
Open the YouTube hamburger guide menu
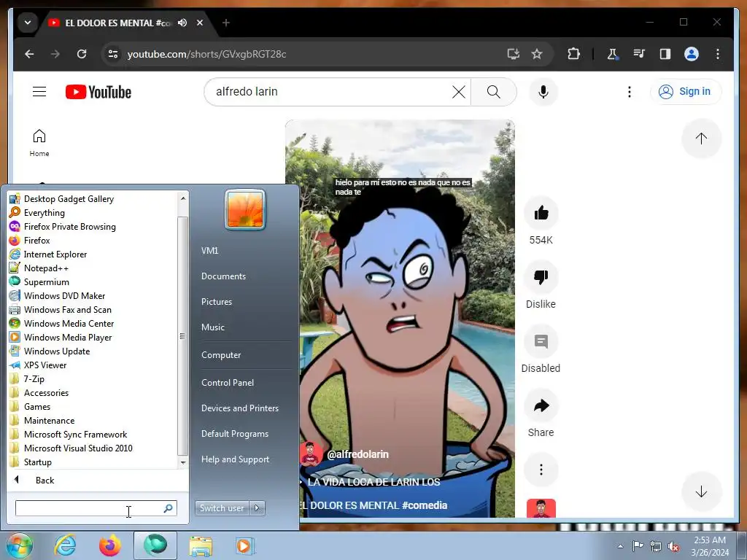pyautogui.click(x=39, y=91)
